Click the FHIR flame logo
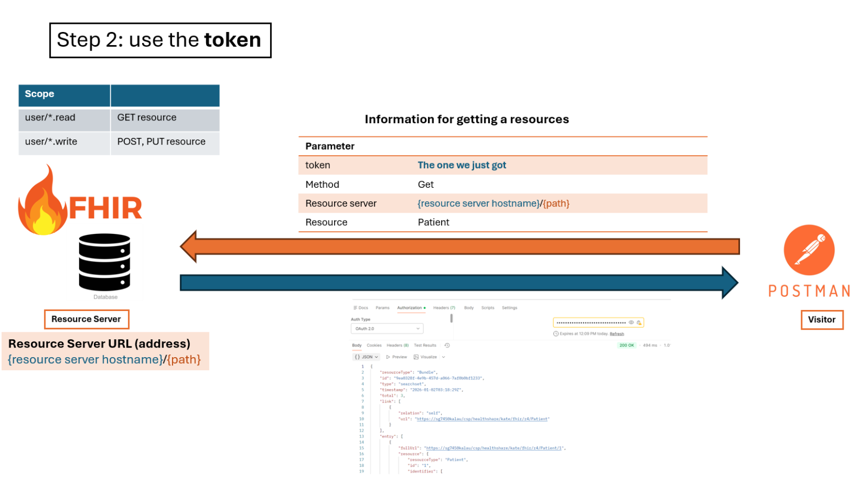Screen dimensions: 868x482 click(x=43, y=204)
